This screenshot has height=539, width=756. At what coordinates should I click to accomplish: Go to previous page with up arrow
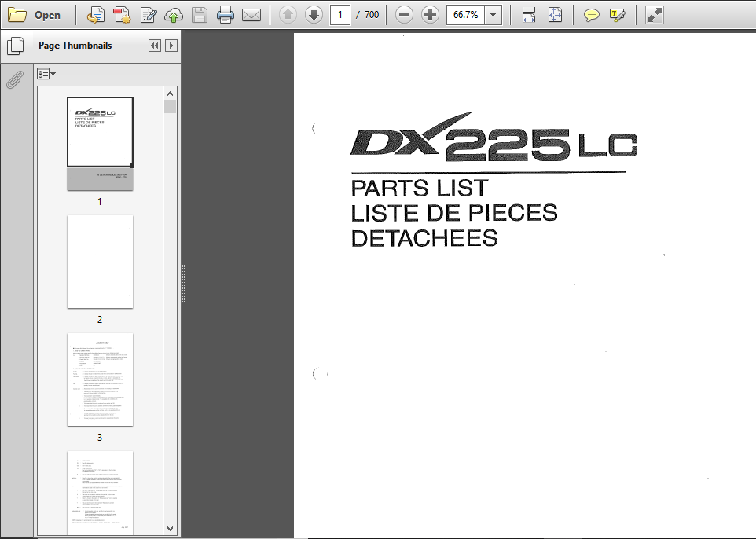point(288,15)
